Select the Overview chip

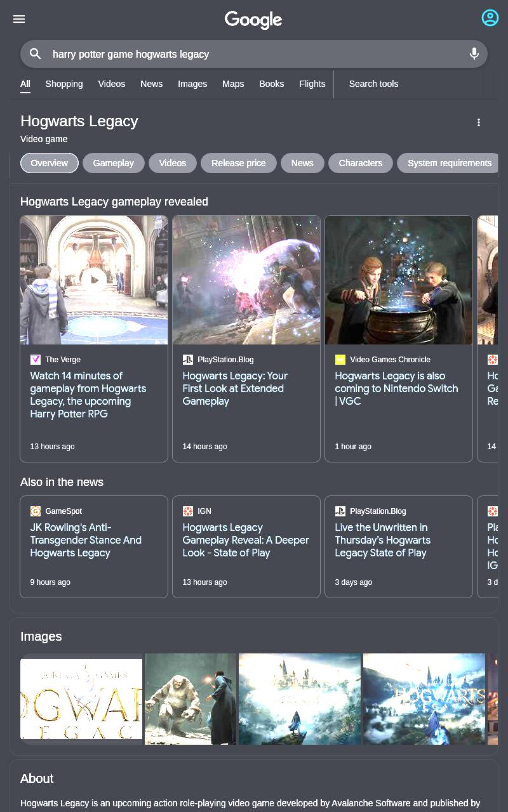(x=50, y=163)
